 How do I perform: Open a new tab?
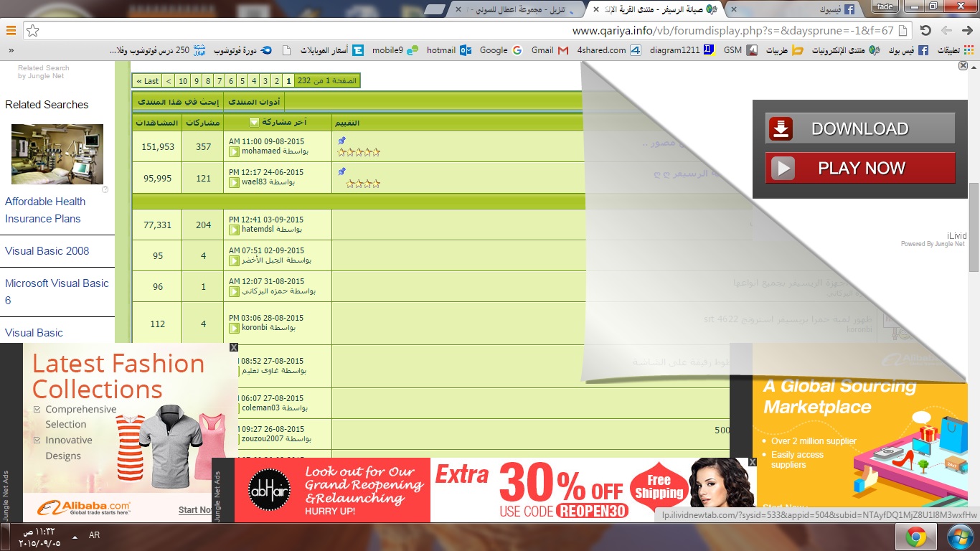point(435,9)
